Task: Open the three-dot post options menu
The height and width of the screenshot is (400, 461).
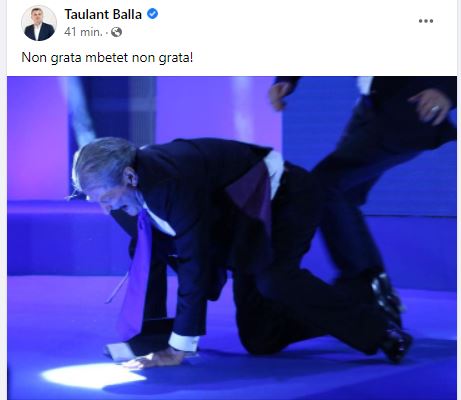Action: tap(426, 21)
